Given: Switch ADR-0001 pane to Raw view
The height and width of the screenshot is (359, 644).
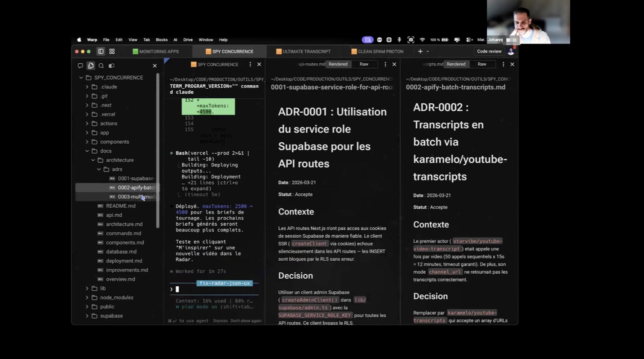Looking at the screenshot, I should tap(364, 64).
